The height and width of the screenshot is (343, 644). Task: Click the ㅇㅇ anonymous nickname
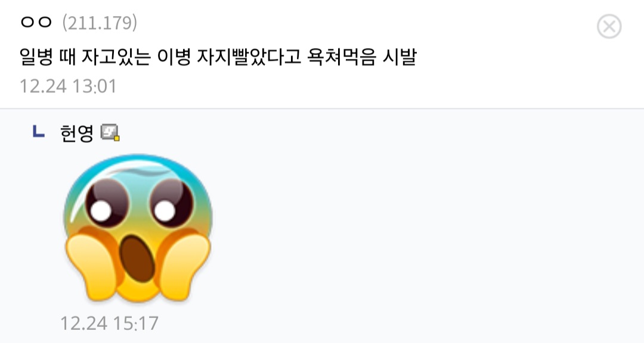click(36, 22)
